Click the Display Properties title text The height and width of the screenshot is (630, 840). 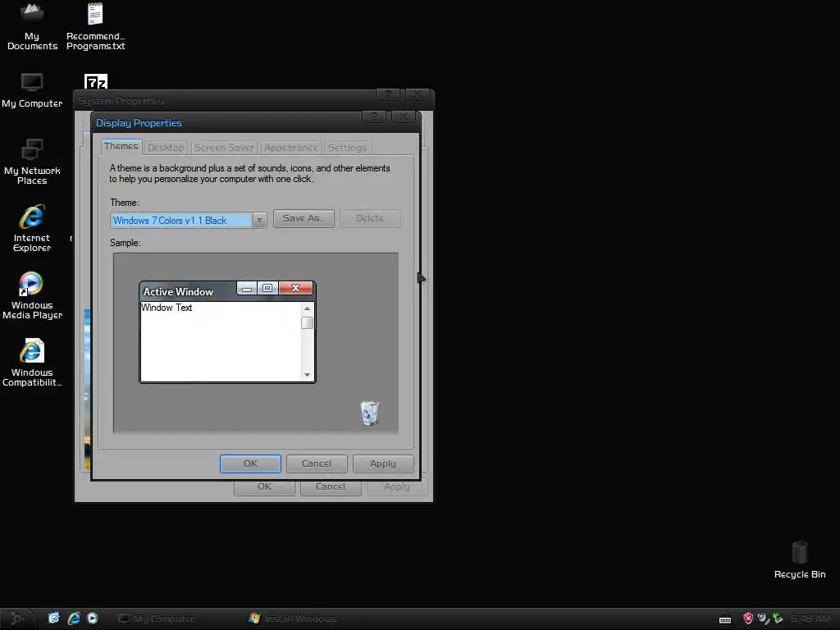139,123
